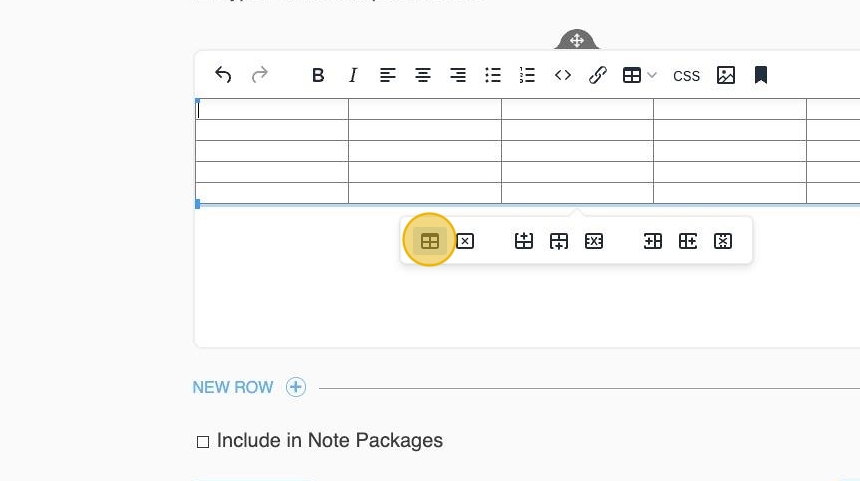Insert a hyperlink with link icon

[x=598, y=75]
